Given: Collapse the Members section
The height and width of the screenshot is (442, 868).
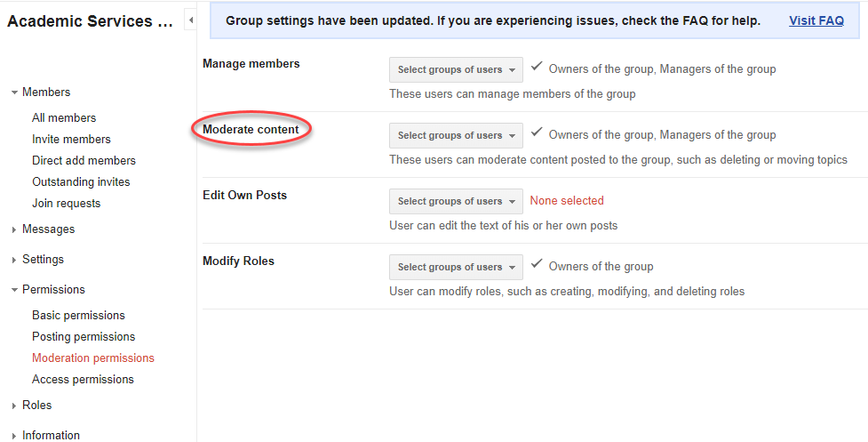Looking at the screenshot, I should tap(14, 92).
